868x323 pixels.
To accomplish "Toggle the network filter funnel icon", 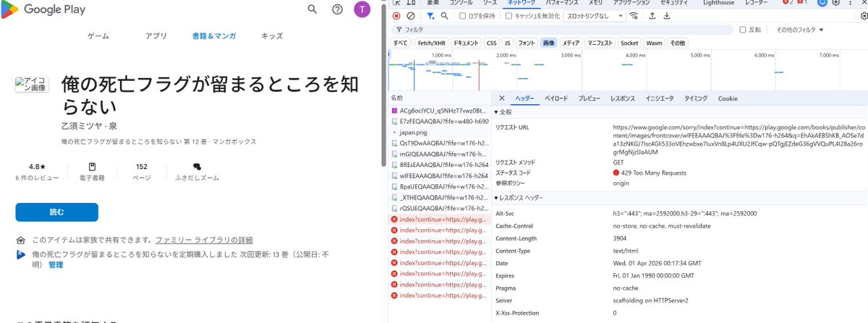I will click(x=430, y=15).
